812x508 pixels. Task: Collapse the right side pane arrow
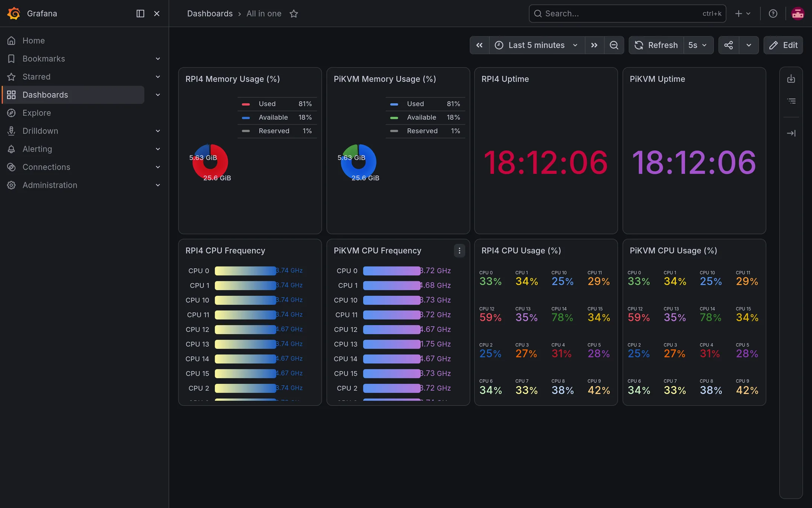(x=791, y=133)
